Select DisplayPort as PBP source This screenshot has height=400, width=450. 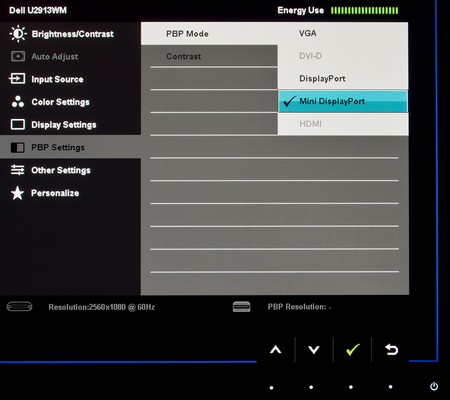[x=343, y=79]
